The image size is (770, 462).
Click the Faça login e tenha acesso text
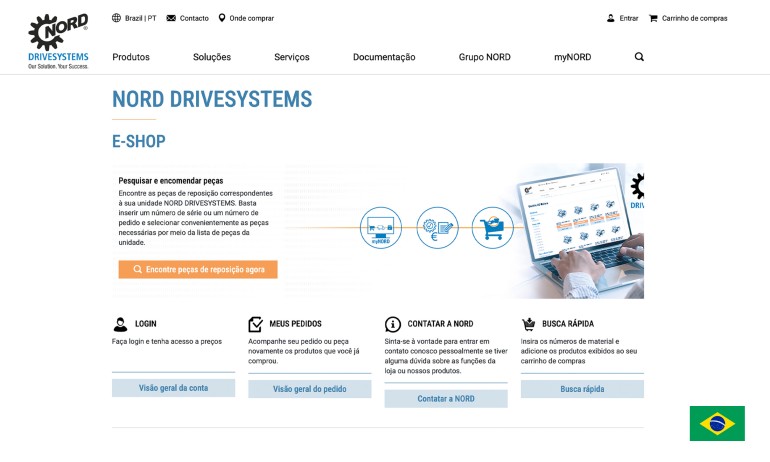click(167, 341)
